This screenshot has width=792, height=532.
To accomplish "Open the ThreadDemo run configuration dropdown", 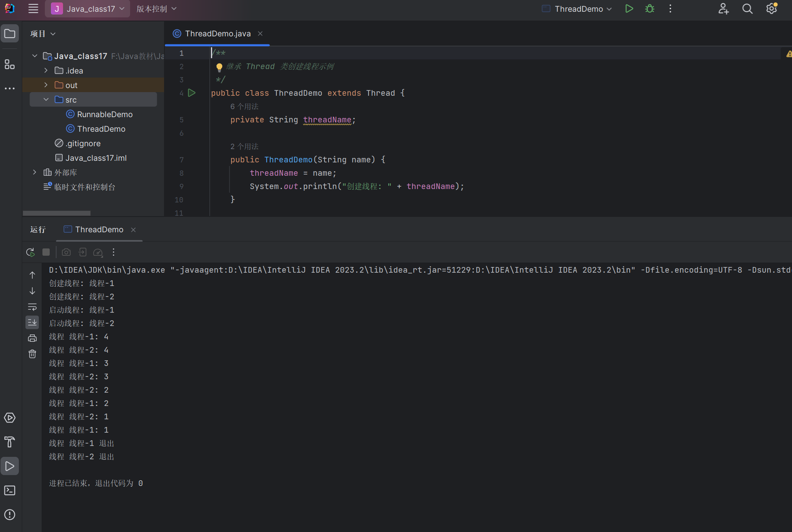I will pyautogui.click(x=583, y=9).
